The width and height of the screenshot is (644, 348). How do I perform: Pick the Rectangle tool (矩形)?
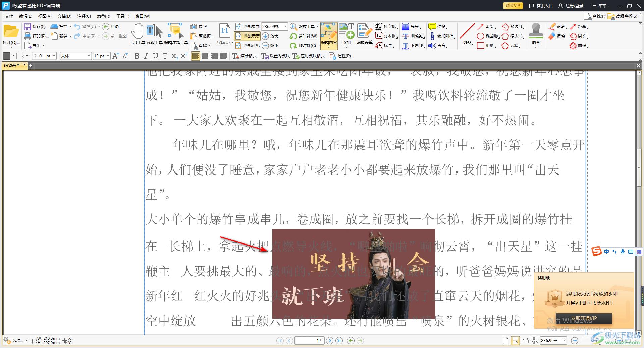coord(486,45)
